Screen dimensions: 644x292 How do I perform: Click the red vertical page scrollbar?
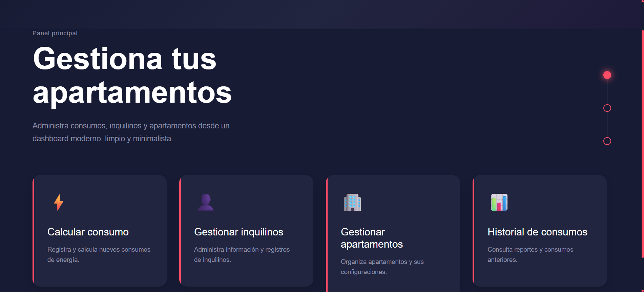click(643, 144)
